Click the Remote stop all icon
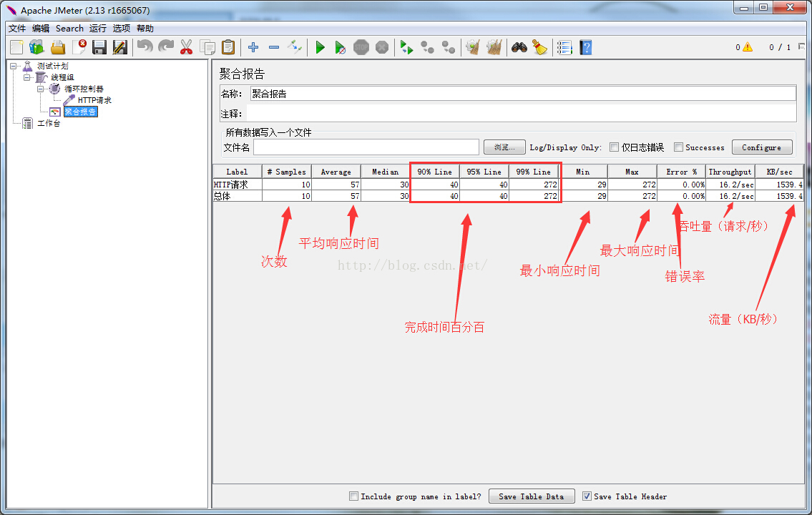 pos(427,48)
